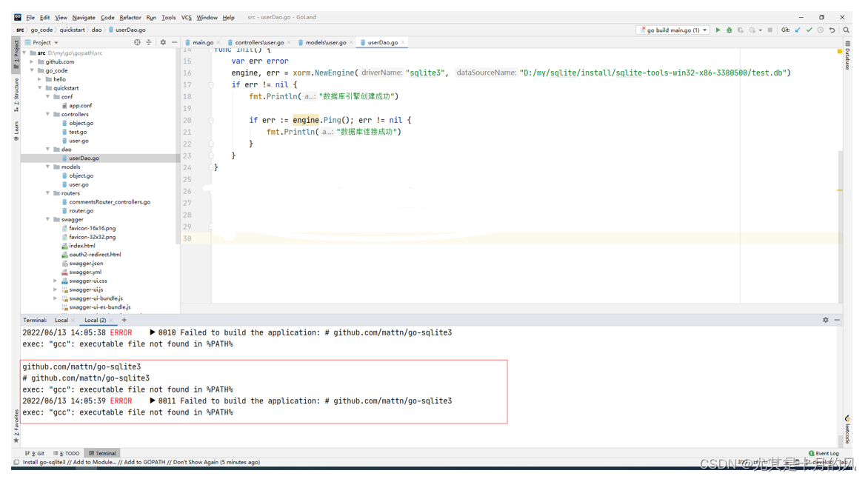Update project via Git blue arrow

point(798,30)
